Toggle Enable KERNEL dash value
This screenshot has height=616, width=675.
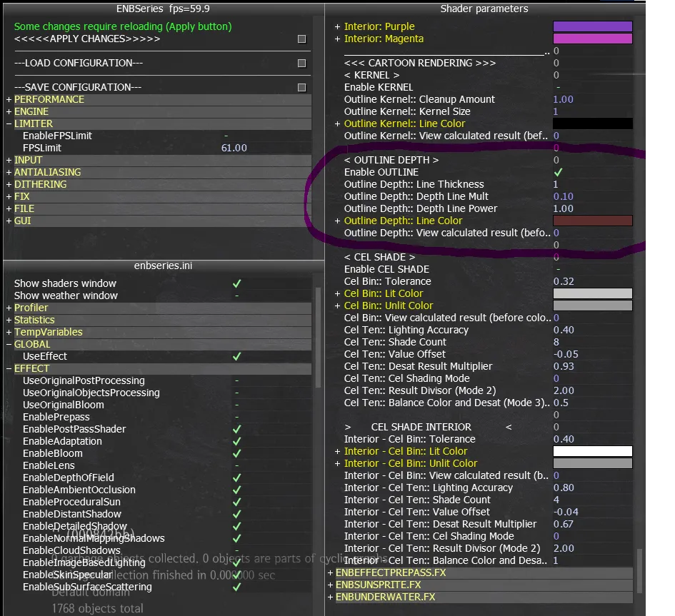559,87
